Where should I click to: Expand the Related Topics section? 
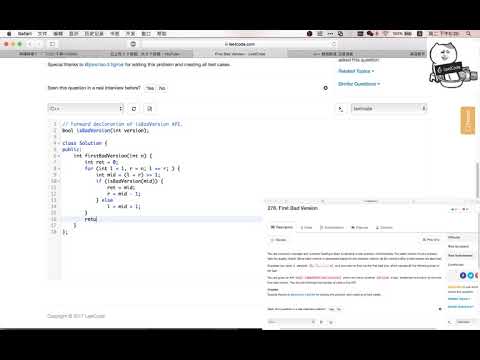pos(356,71)
